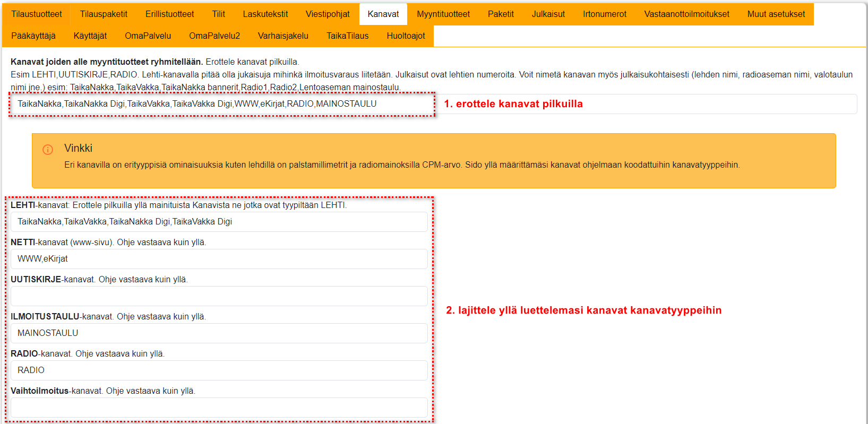Image resolution: width=868 pixels, height=424 pixels.
Task: Open the Viestipohjat tab
Action: click(x=328, y=14)
